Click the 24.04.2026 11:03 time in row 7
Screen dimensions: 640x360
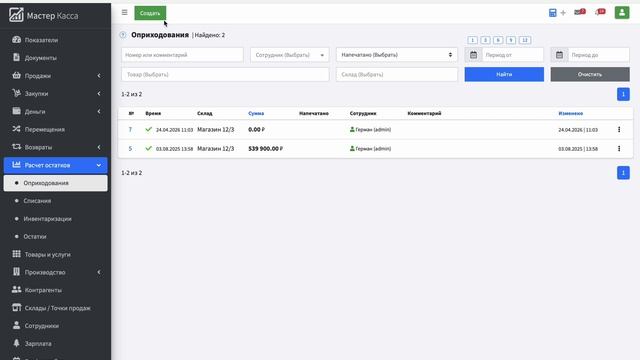tap(174, 130)
